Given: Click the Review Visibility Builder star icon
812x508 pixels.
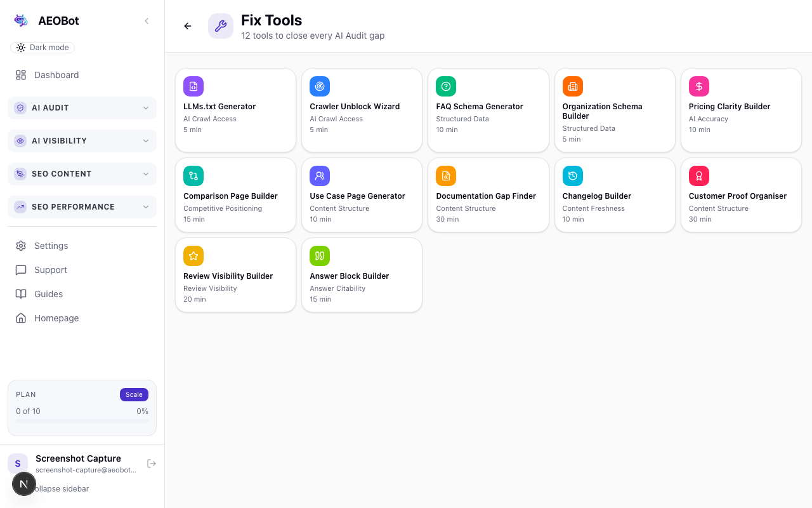Looking at the screenshot, I should (x=193, y=256).
